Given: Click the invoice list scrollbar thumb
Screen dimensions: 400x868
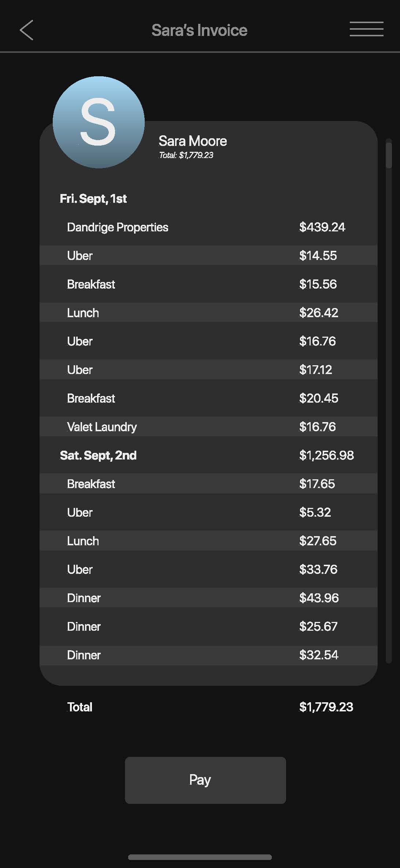Looking at the screenshot, I should point(389,155).
